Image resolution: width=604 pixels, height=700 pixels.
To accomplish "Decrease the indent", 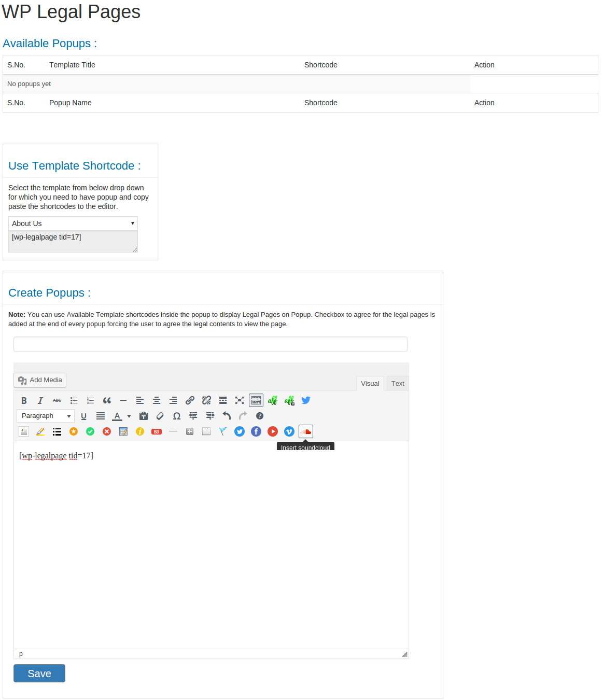I will 193,416.
